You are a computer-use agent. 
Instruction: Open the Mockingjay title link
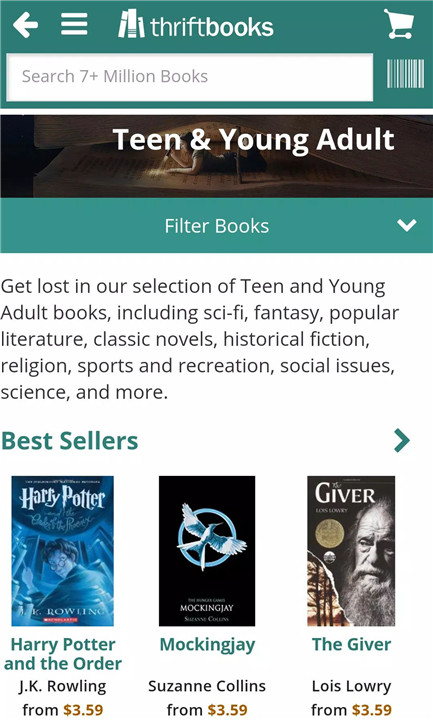click(207, 645)
